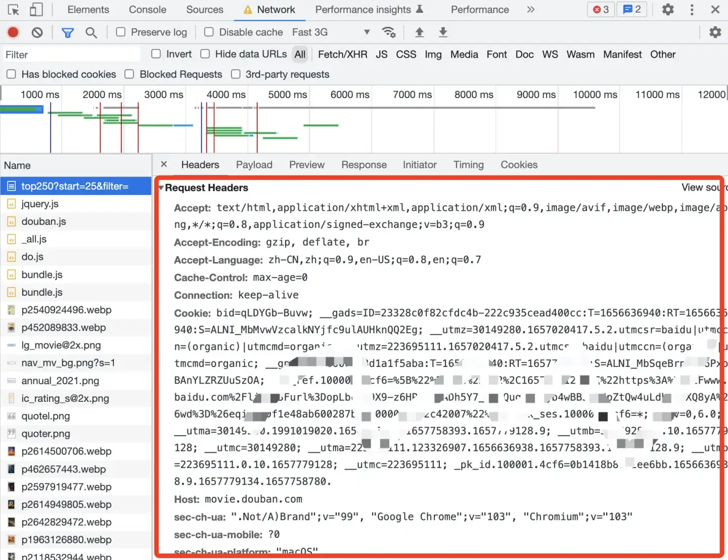Screen dimensions: 728x560
Task: Open the Sources tab
Action: [x=205, y=10]
